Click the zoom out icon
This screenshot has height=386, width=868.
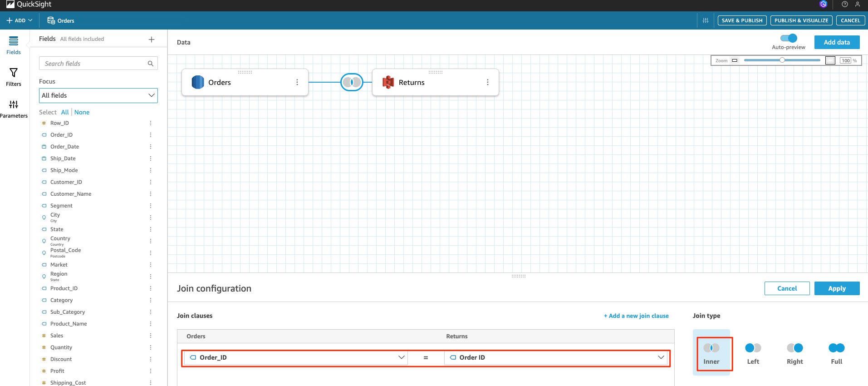735,60
